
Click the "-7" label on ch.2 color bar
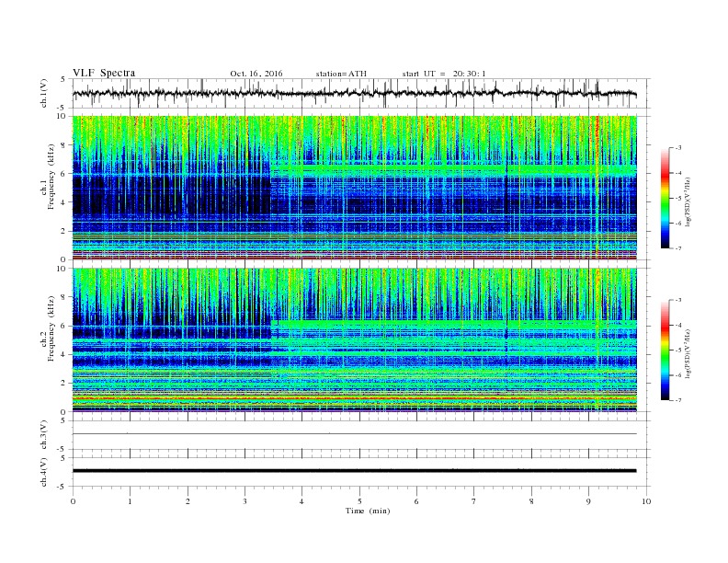[x=678, y=400]
